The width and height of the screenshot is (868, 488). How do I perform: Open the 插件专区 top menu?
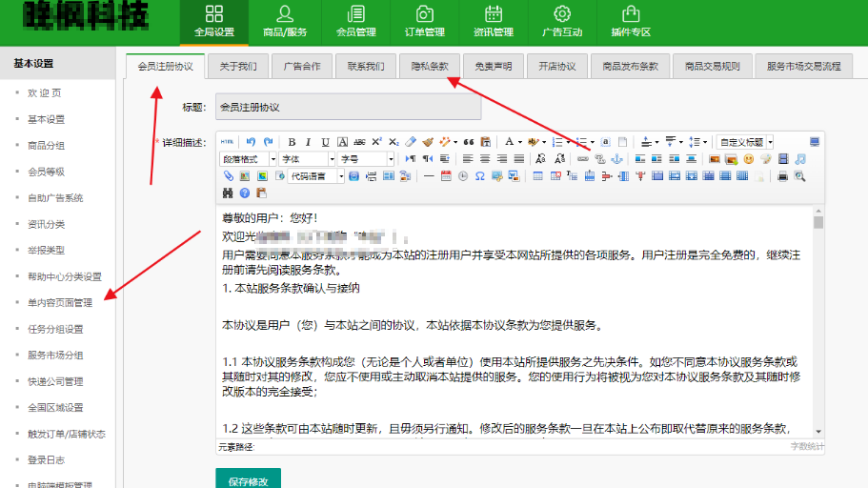pyautogui.click(x=631, y=22)
